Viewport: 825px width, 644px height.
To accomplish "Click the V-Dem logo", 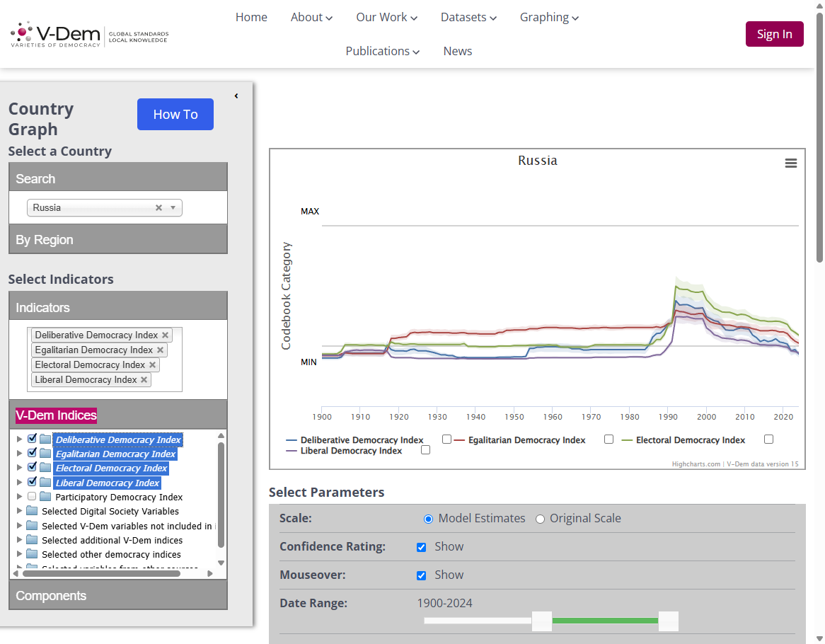I will [x=89, y=35].
